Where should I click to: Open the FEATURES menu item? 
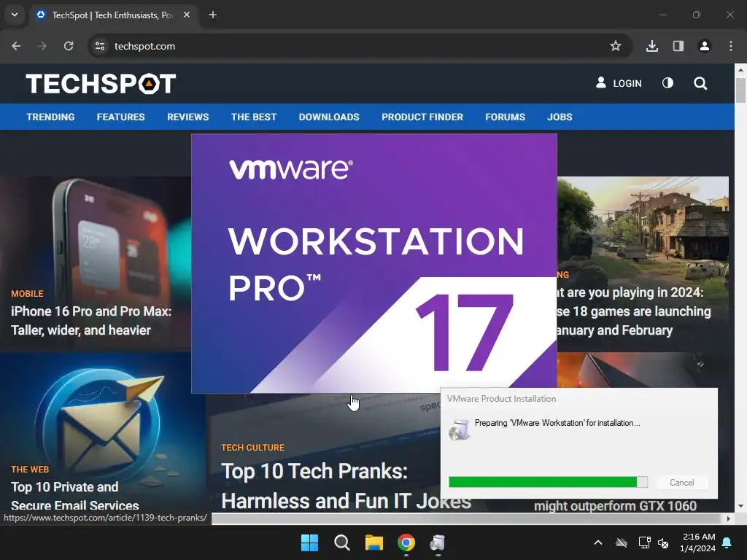(x=120, y=117)
